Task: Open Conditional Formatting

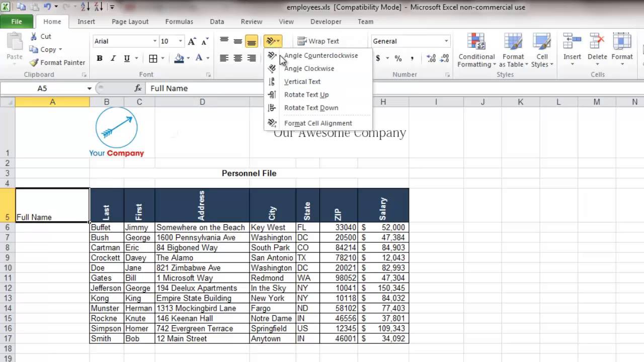Action: click(x=476, y=50)
